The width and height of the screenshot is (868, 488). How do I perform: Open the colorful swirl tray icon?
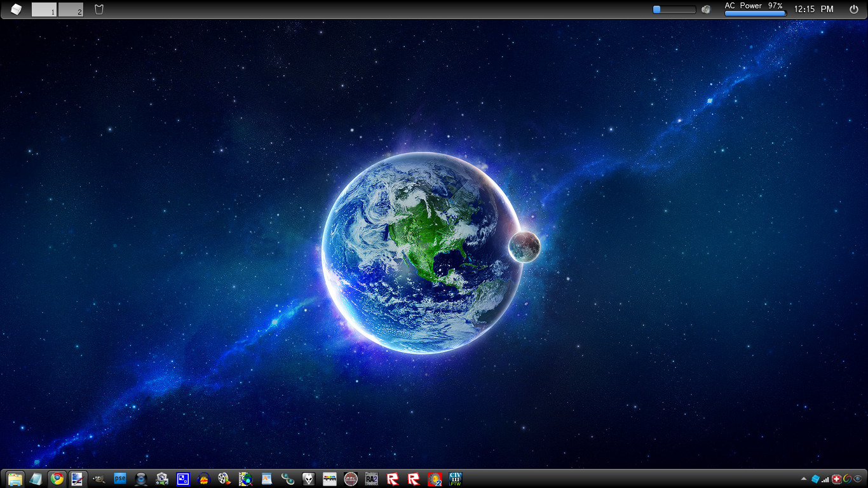point(848,479)
